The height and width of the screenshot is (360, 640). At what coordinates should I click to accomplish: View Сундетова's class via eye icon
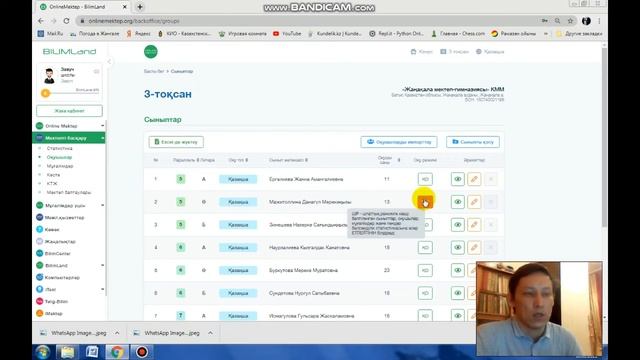(458, 293)
